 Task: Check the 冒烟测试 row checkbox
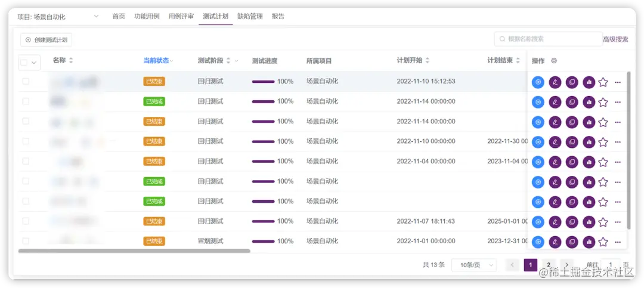click(x=26, y=241)
